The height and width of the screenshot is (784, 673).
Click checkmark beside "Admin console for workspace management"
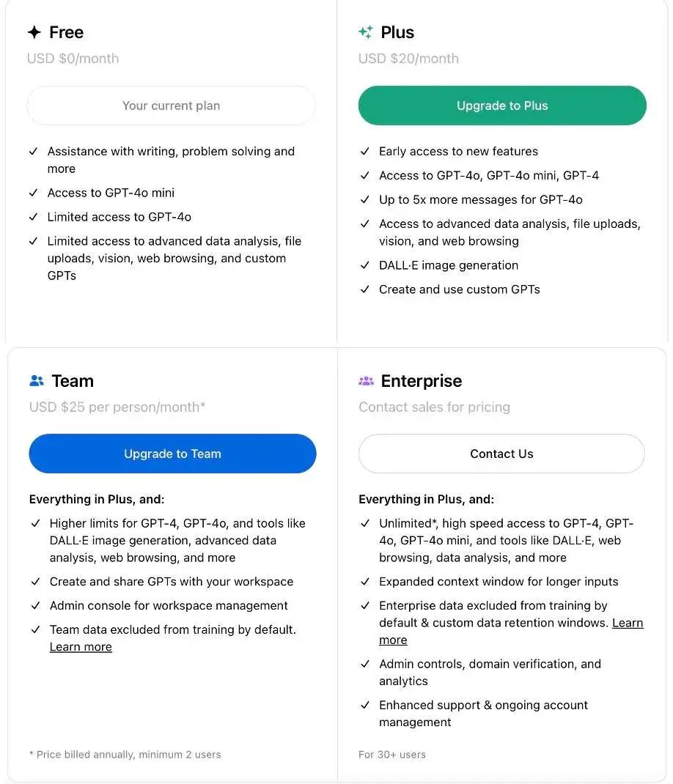35,606
